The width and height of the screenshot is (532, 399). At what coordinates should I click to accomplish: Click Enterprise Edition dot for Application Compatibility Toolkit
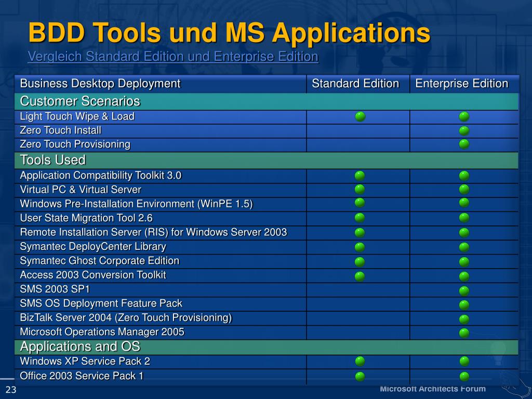pos(464,176)
